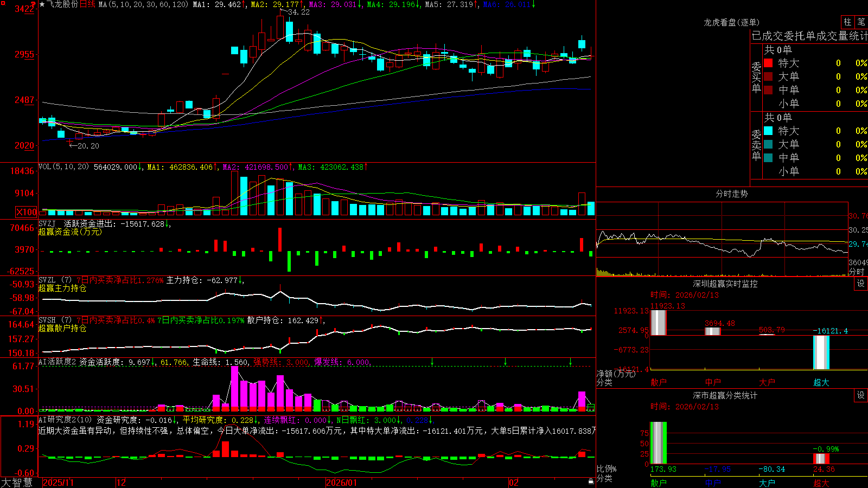Click the red 特大 buy-order color swatch
Image resolution: width=868 pixels, height=488 pixels.
tap(768, 63)
